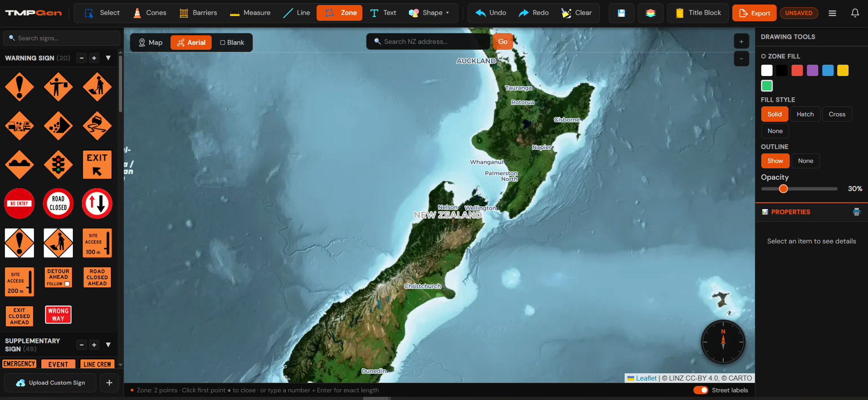Redo the last undone action
The width and height of the screenshot is (868, 400).
pyautogui.click(x=534, y=13)
